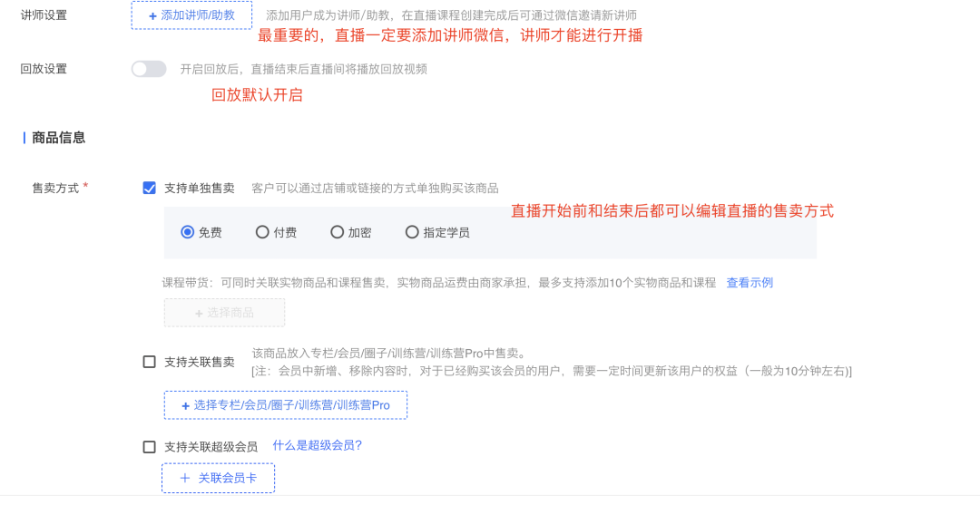Image resolution: width=980 pixels, height=505 pixels.
Task: Click the plus icon in 关联会员卡
Action: point(184,478)
